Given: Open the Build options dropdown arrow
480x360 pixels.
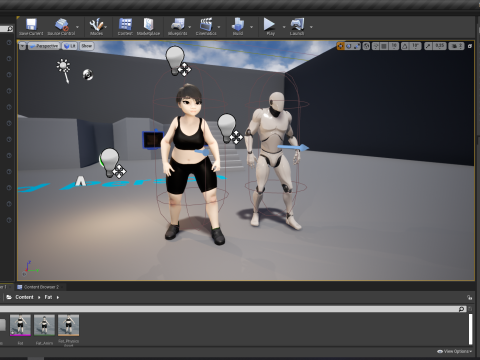Looking at the screenshot, I should 251,27.
